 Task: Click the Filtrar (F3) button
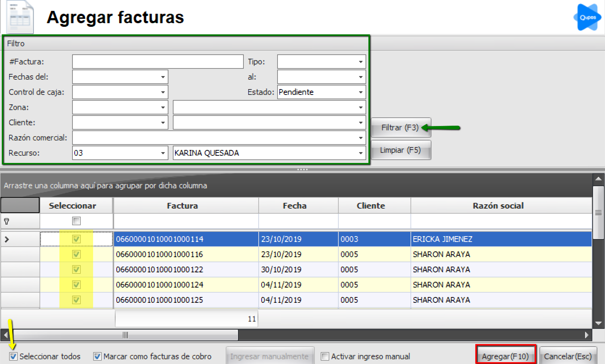(400, 127)
